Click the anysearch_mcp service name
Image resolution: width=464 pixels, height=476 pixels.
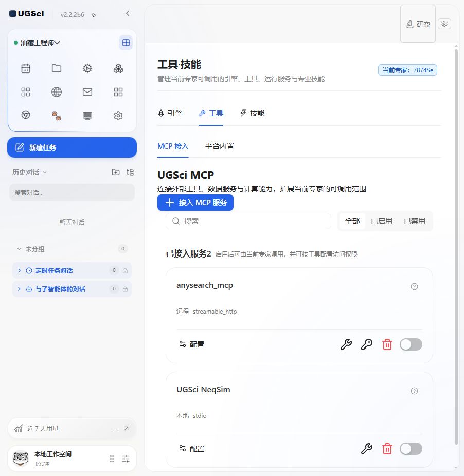(205, 285)
